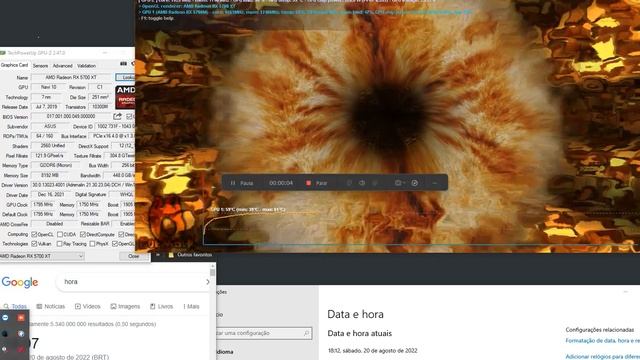Toggle the CUDA checkbox in GPU-Z

tap(60, 235)
